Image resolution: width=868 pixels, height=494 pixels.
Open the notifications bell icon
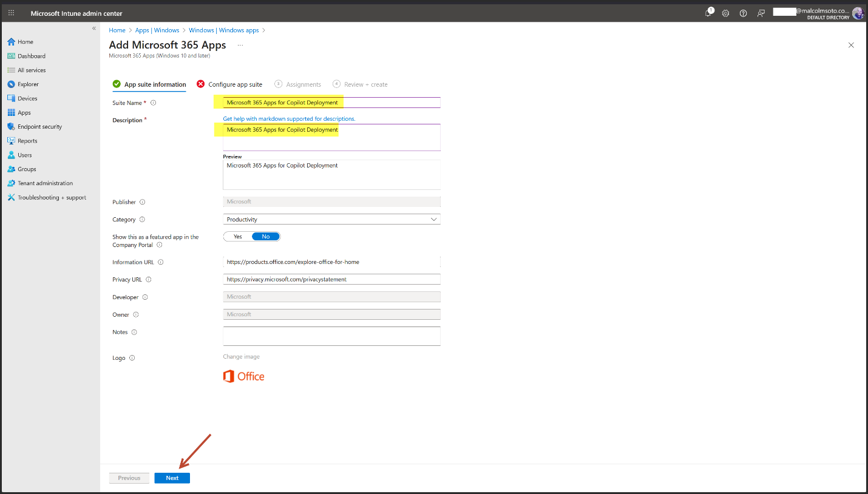(x=708, y=13)
